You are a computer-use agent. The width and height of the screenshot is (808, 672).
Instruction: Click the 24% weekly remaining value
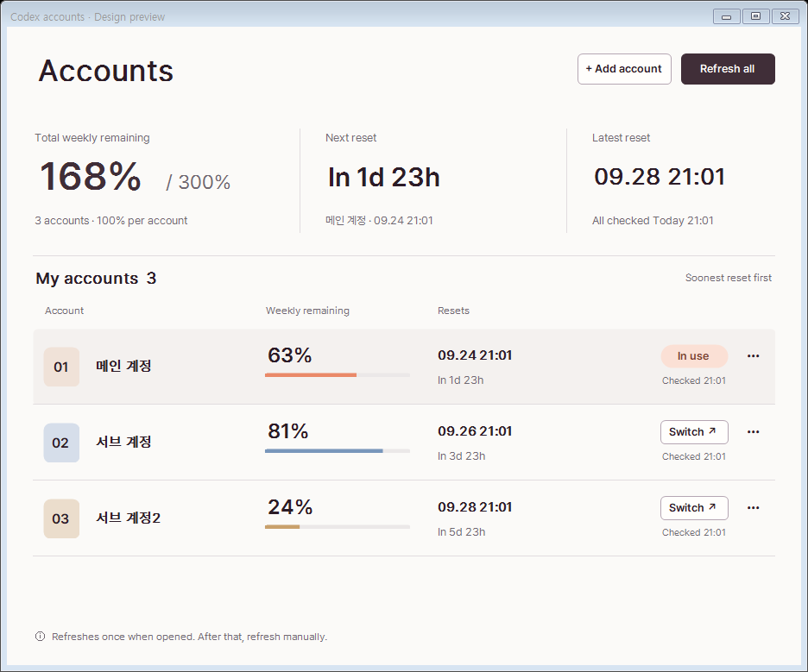click(290, 507)
